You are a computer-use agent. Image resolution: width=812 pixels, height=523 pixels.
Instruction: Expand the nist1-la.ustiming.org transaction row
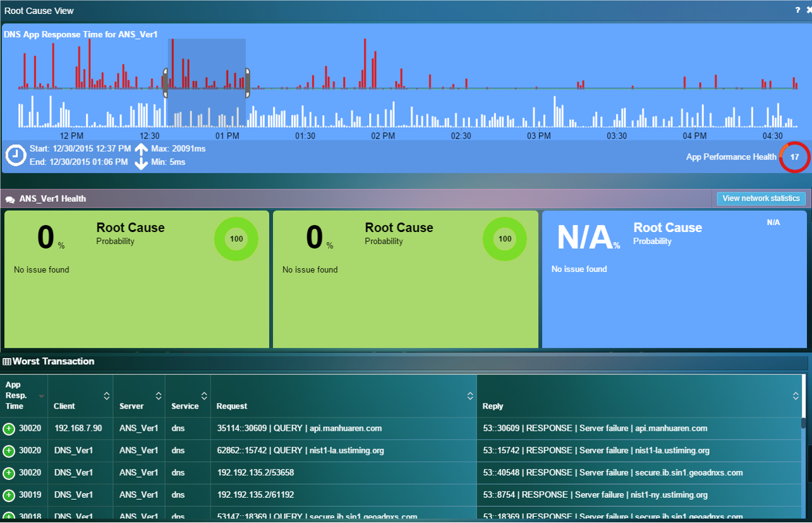(9, 451)
